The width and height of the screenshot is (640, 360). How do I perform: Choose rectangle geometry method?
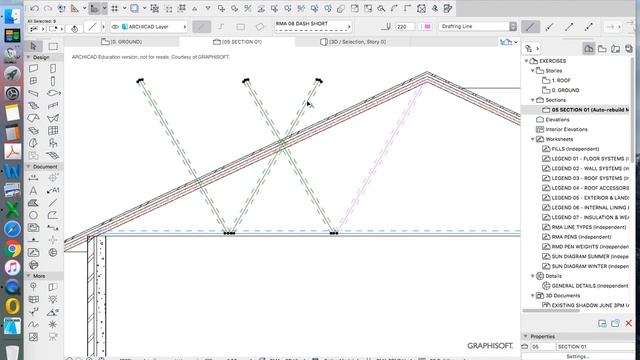tap(240, 27)
